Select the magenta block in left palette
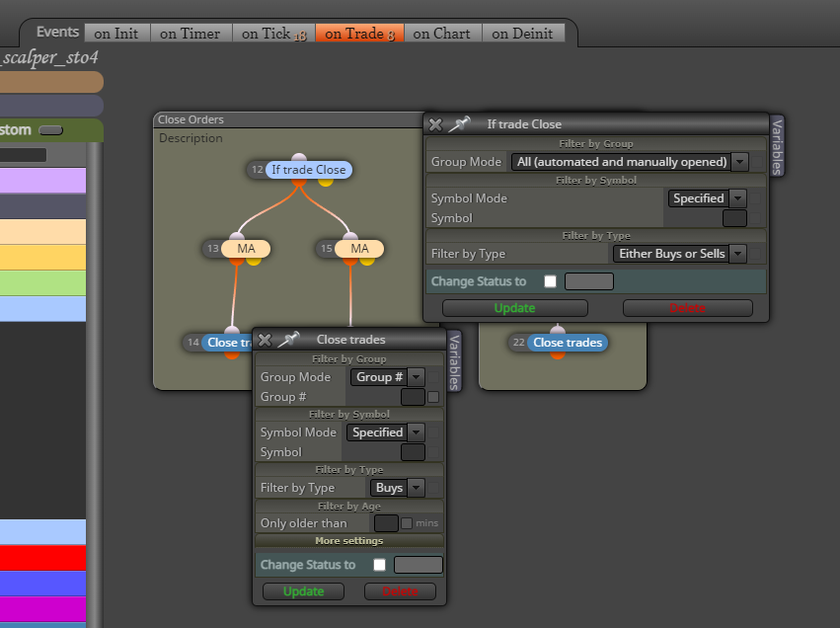 [x=42, y=609]
